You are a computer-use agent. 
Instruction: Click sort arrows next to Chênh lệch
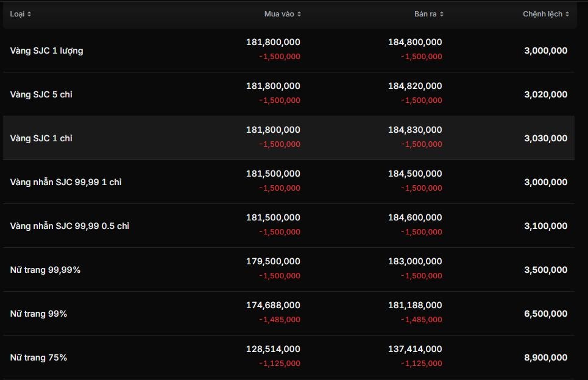click(567, 14)
